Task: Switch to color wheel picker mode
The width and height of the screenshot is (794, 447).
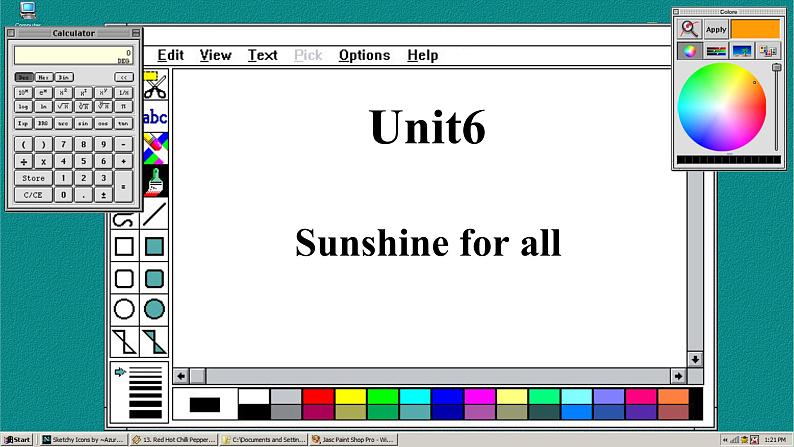Action: click(689, 51)
